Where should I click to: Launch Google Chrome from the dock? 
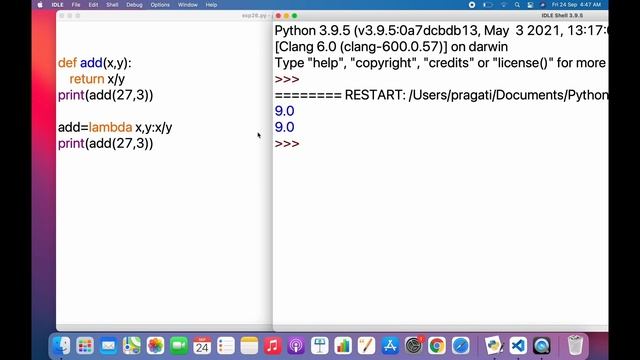click(437, 346)
